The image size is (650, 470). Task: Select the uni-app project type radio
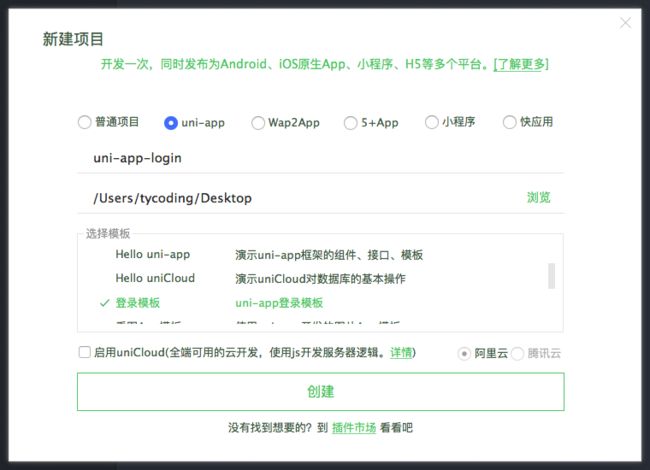point(171,123)
